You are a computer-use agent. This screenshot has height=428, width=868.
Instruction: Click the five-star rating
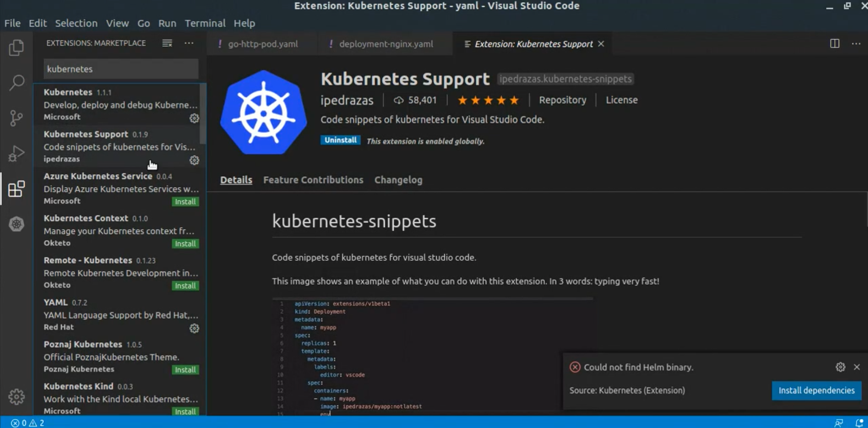coord(488,100)
